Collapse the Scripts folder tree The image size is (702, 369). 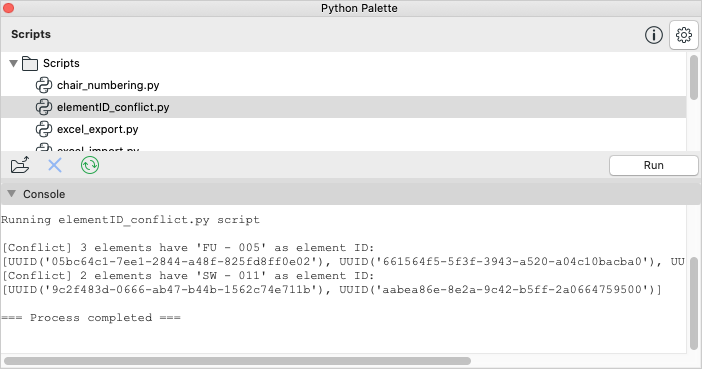[x=13, y=64]
